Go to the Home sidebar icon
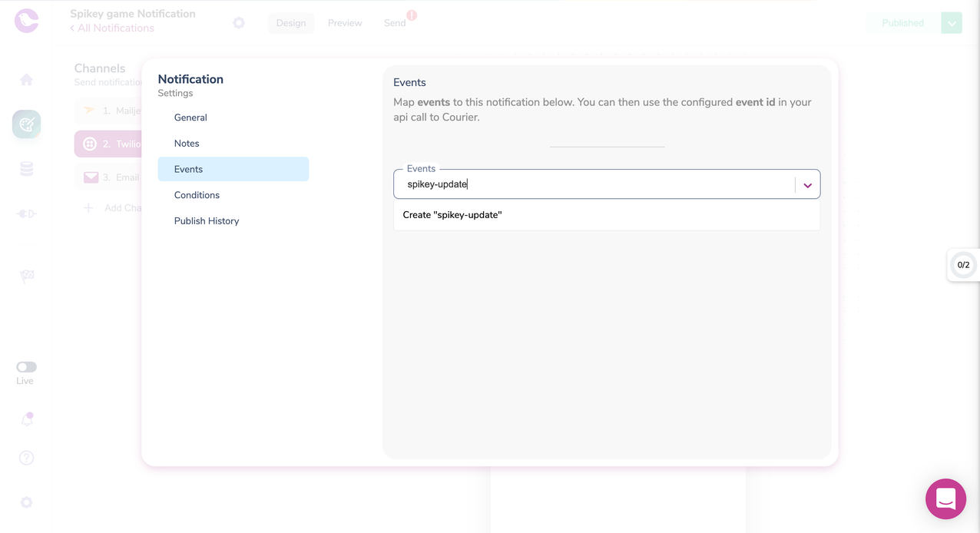This screenshot has height=533, width=980. [26, 80]
